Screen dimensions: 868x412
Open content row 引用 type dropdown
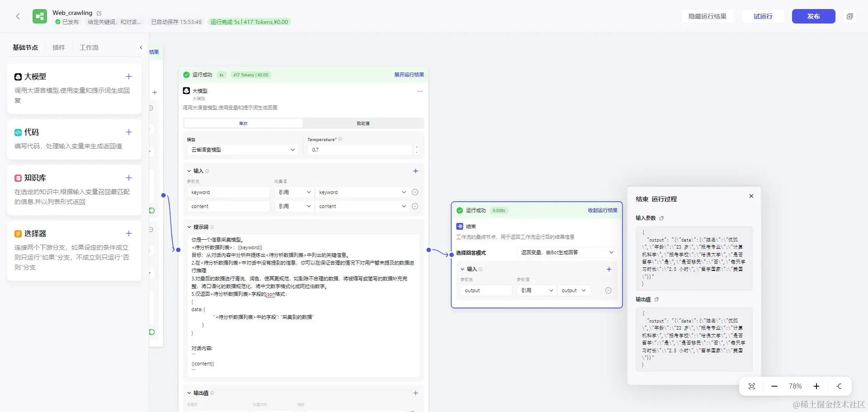pyautogui.click(x=294, y=206)
